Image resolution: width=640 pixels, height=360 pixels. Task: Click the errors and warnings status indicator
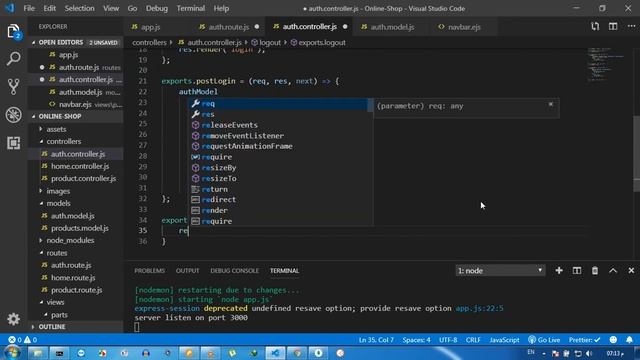coord(22,340)
